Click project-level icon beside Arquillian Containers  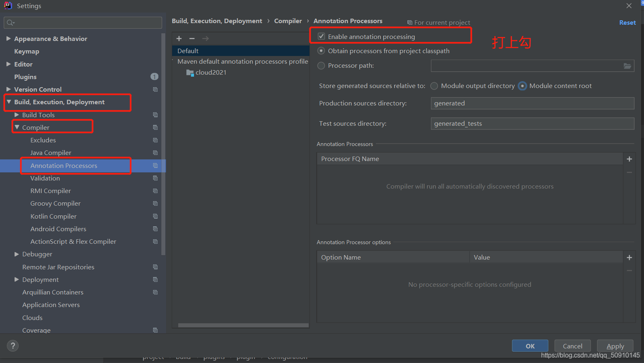tap(155, 292)
